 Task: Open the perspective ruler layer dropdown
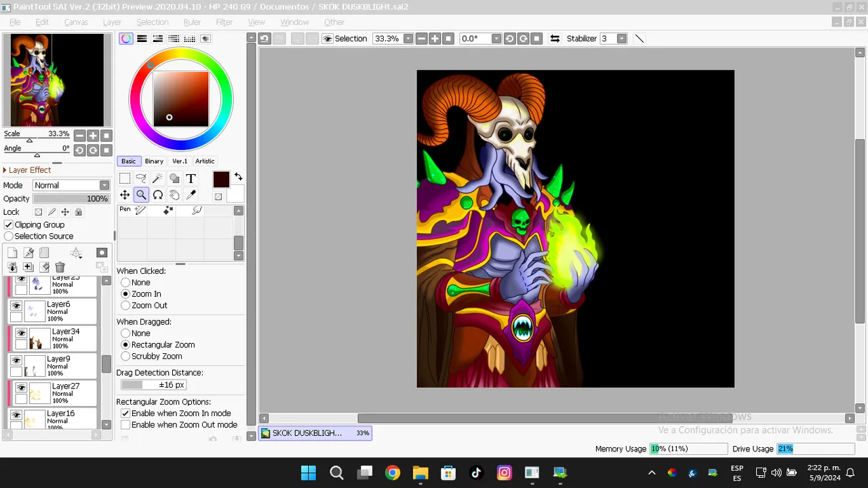tap(76, 253)
